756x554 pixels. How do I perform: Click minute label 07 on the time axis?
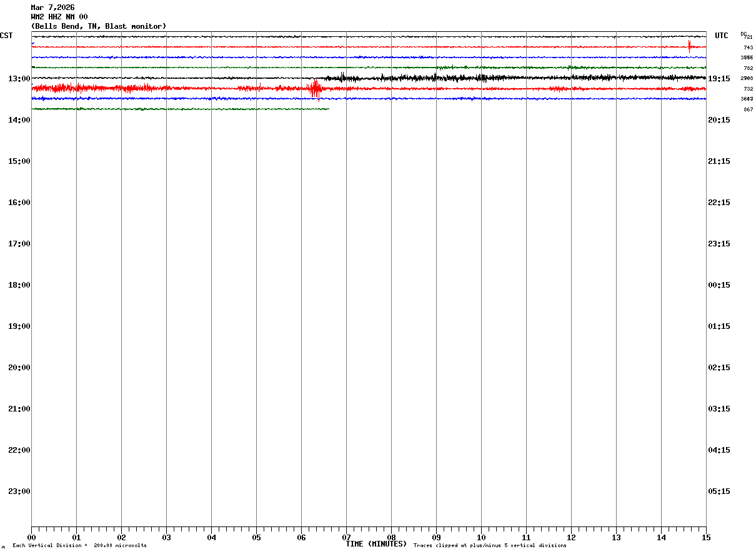(346, 538)
